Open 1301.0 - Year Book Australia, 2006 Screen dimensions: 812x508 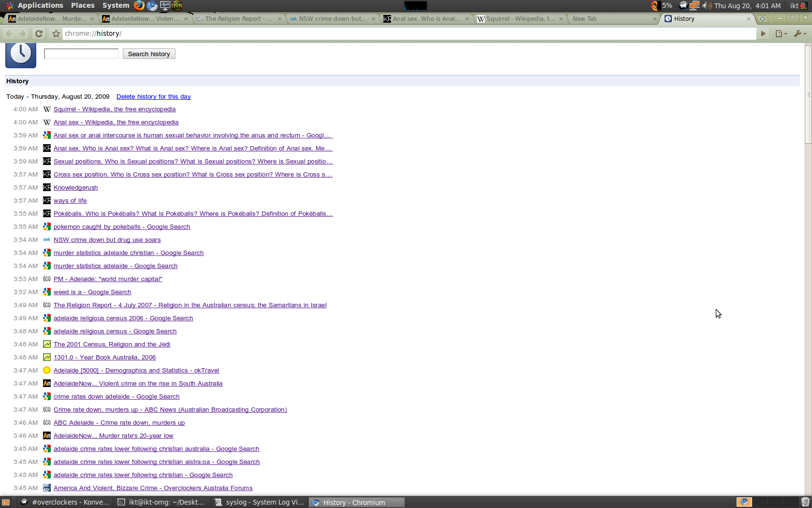105,358
